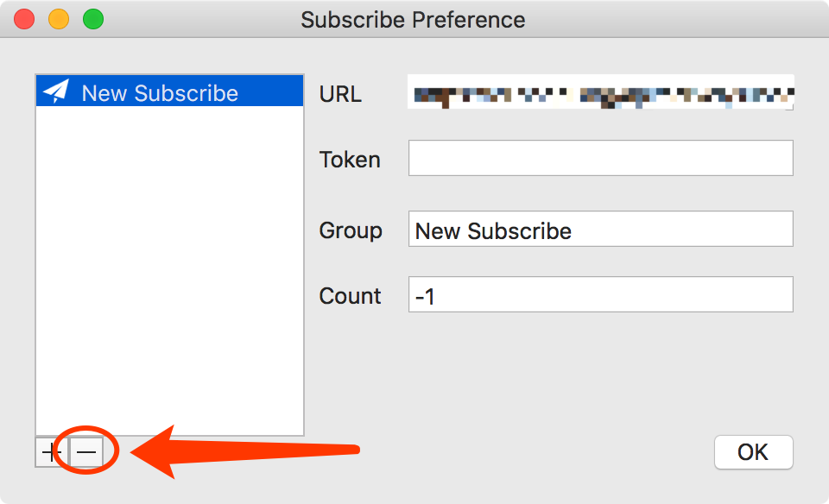Confirm the dialog with the OK button
The image size is (829, 504).
point(753,452)
